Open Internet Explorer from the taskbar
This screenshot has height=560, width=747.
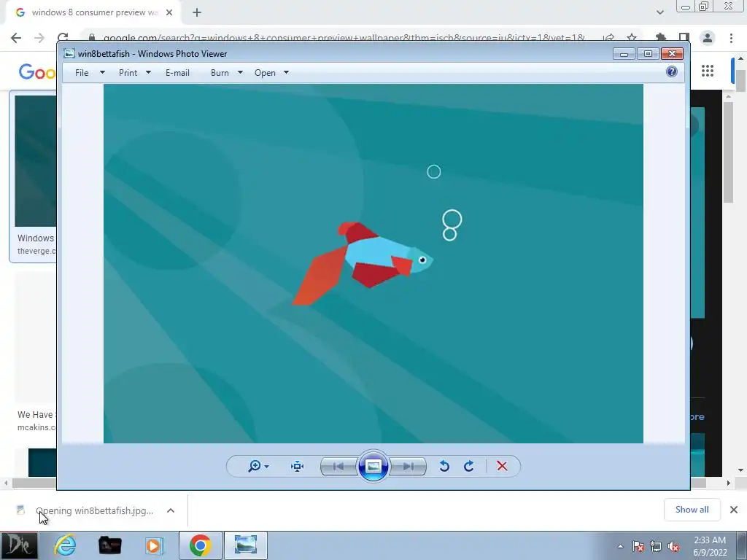(65, 545)
